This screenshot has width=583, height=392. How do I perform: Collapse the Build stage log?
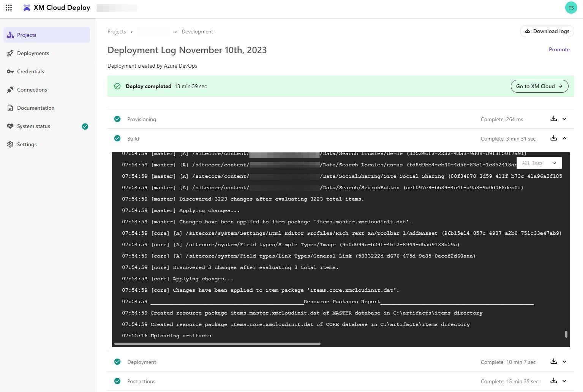564,138
